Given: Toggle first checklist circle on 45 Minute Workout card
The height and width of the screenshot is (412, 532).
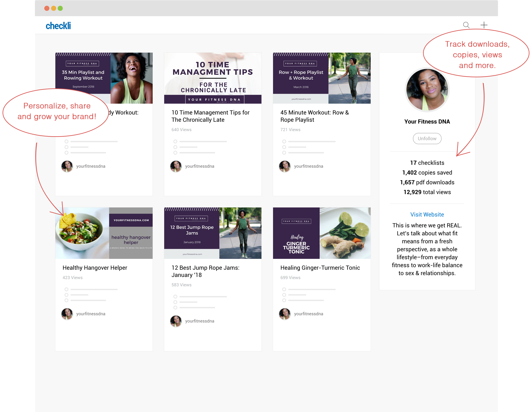Looking at the screenshot, I should tap(284, 141).
